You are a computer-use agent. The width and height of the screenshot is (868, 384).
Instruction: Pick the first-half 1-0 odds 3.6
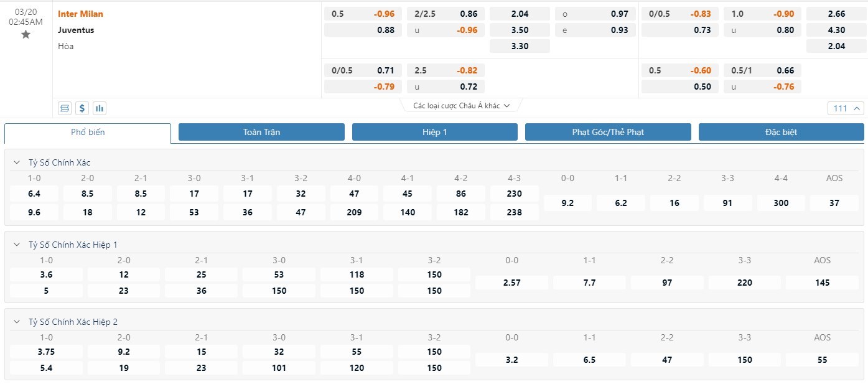point(46,274)
